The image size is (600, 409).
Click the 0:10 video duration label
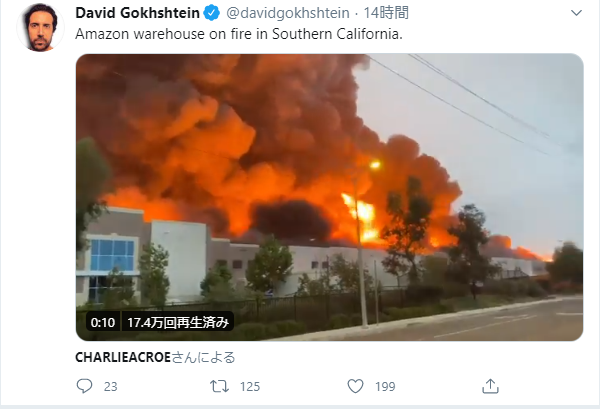pyautogui.click(x=103, y=323)
